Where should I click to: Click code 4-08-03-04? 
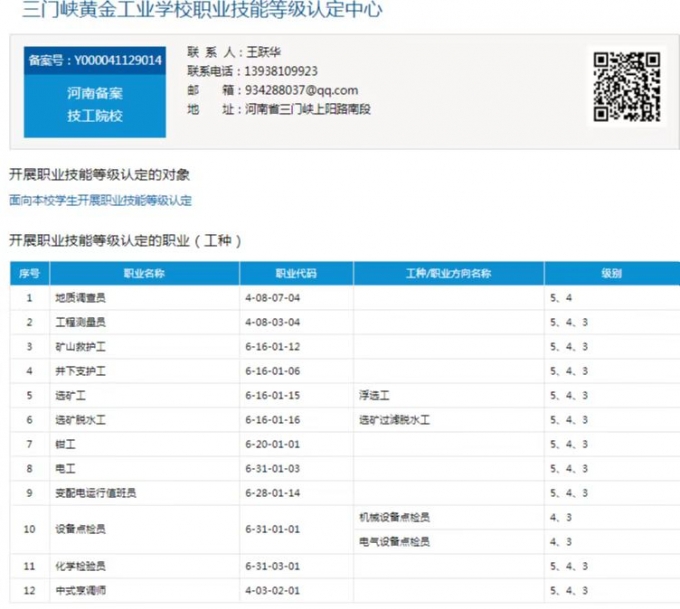point(272,322)
